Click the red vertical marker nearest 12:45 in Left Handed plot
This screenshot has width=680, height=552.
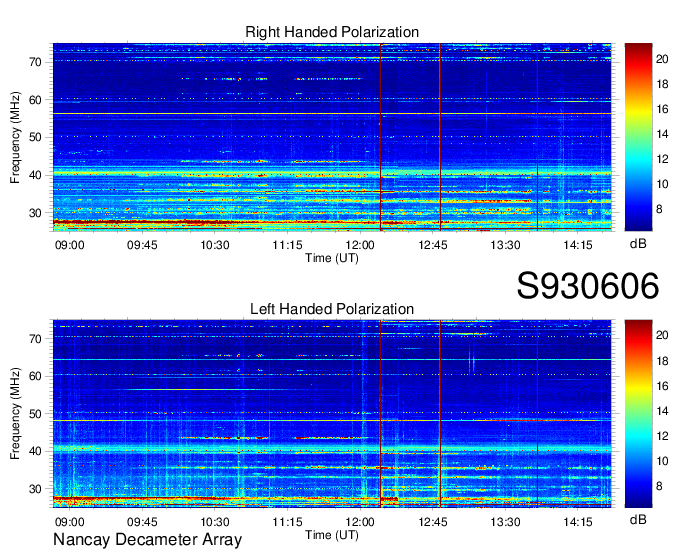pyautogui.click(x=440, y=413)
